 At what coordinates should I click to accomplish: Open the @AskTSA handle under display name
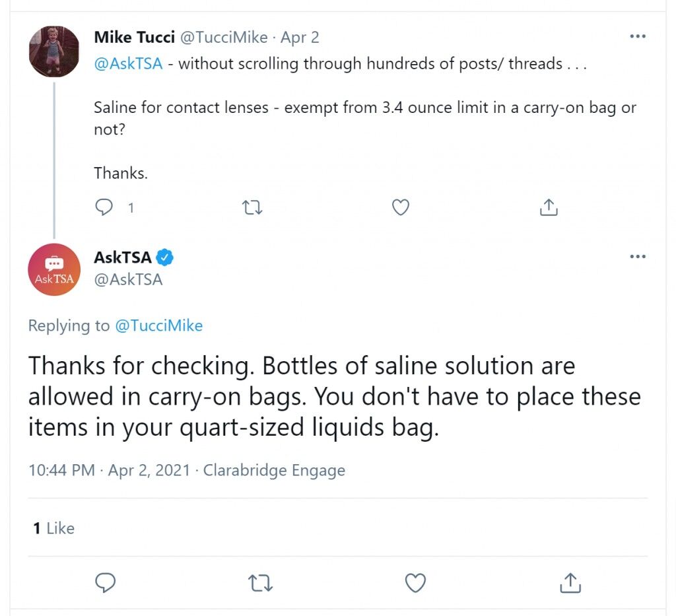click(x=128, y=280)
